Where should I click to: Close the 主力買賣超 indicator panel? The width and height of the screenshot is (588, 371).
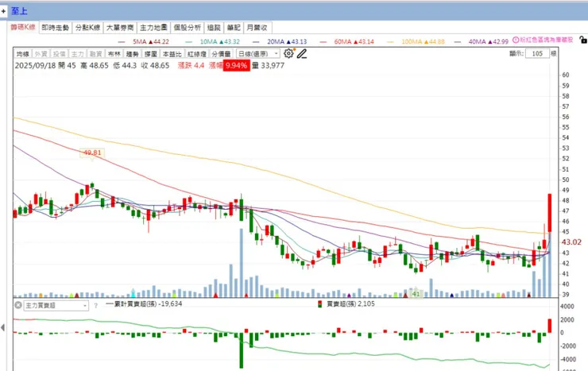point(18,305)
